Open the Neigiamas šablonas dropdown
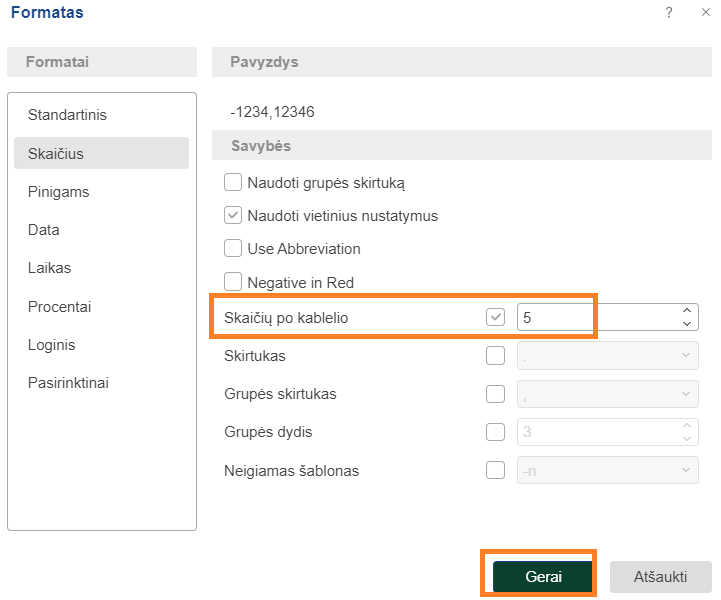Viewport: 721px width, 600px height. coord(607,470)
